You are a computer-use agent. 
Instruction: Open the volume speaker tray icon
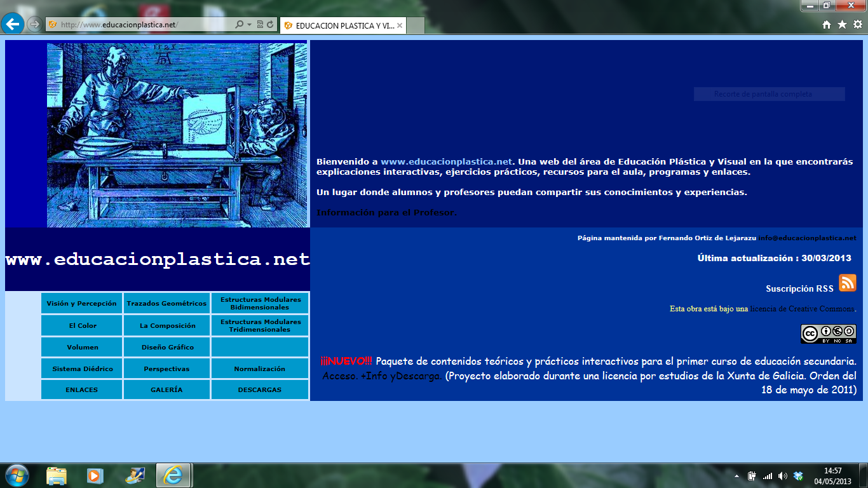click(783, 476)
